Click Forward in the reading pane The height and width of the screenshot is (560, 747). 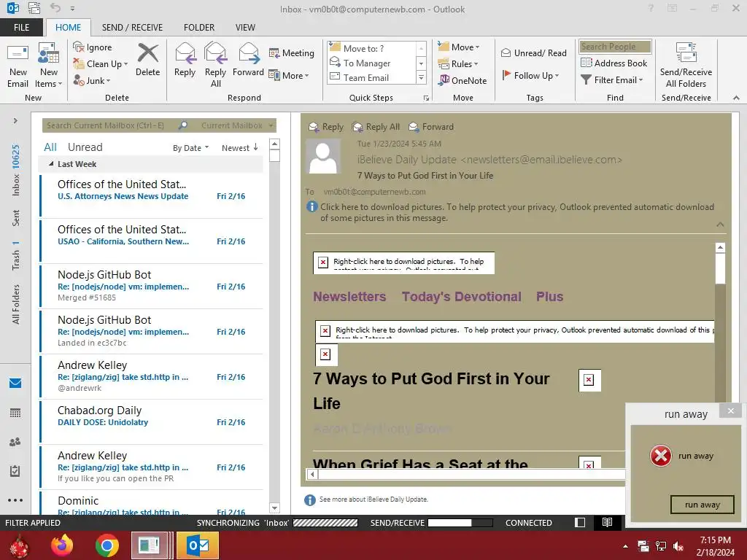coord(432,127)
